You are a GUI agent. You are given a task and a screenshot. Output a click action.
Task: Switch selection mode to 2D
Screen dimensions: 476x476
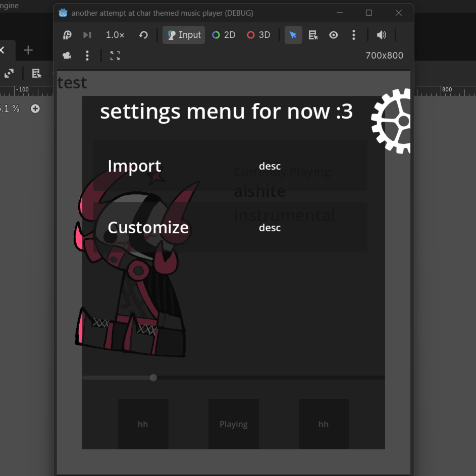click(x=224, y=35)
